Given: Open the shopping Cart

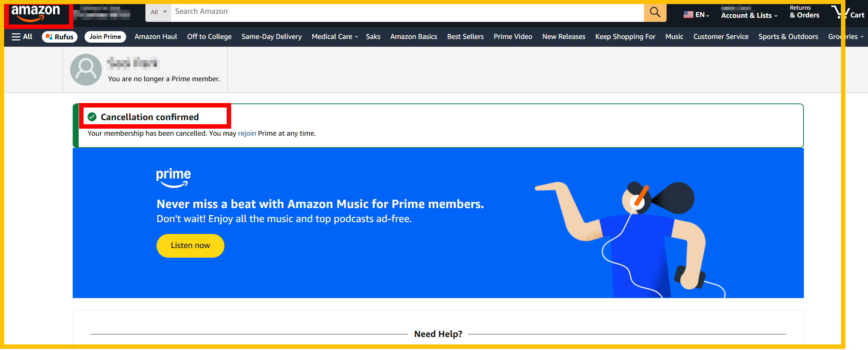Looking at the screenshot, I should click(x=848, y=13).
